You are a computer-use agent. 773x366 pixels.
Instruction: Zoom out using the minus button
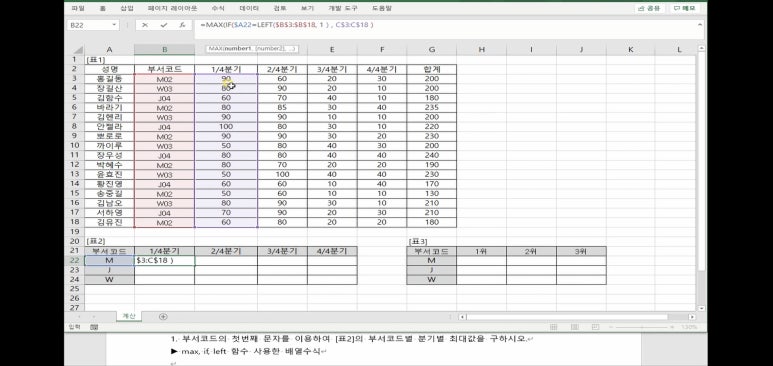pyautogui.click(x=612, y=327)
